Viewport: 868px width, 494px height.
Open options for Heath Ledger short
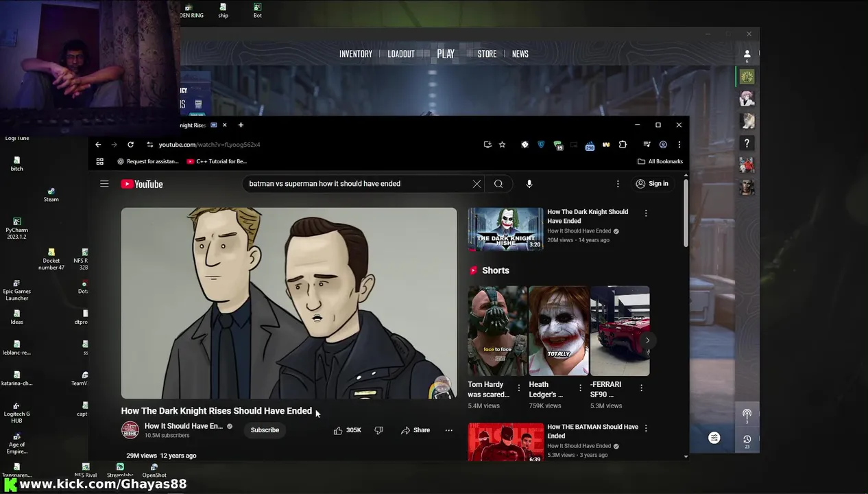coord(580,388)
